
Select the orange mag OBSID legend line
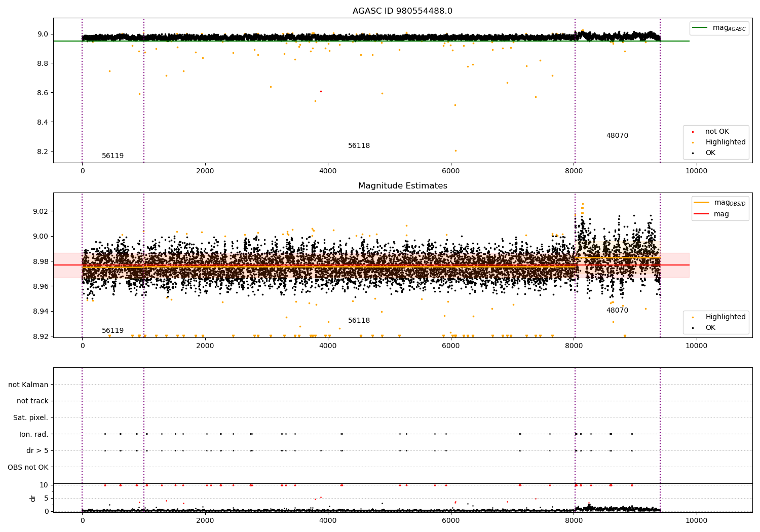tap(701, 202)
